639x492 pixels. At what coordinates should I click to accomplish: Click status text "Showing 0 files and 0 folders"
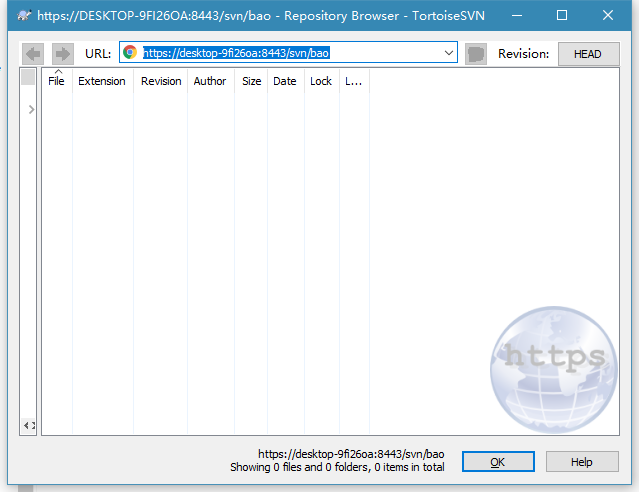click(300, 467)
